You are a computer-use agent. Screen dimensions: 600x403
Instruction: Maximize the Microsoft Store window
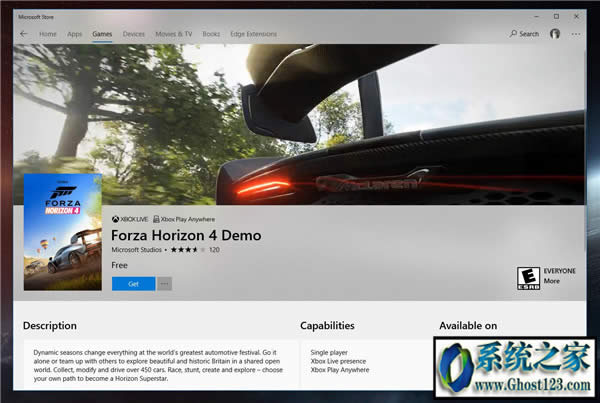(x=556, y=16)
